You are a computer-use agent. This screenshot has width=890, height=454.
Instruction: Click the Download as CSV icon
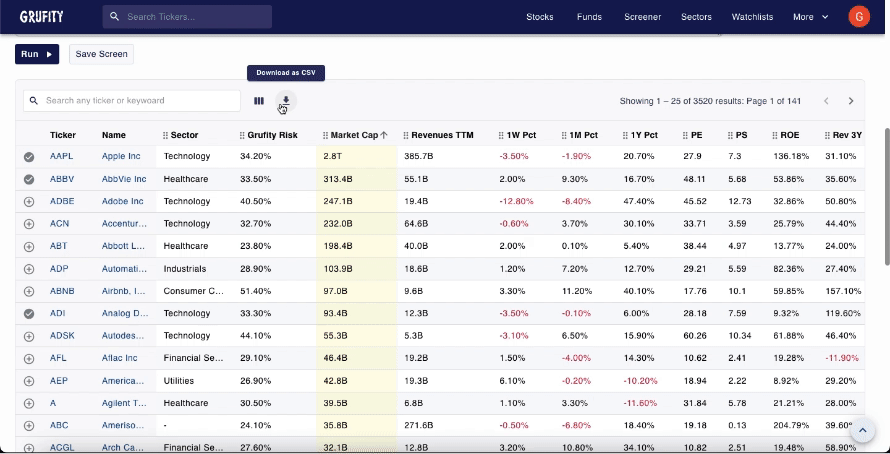285,100
